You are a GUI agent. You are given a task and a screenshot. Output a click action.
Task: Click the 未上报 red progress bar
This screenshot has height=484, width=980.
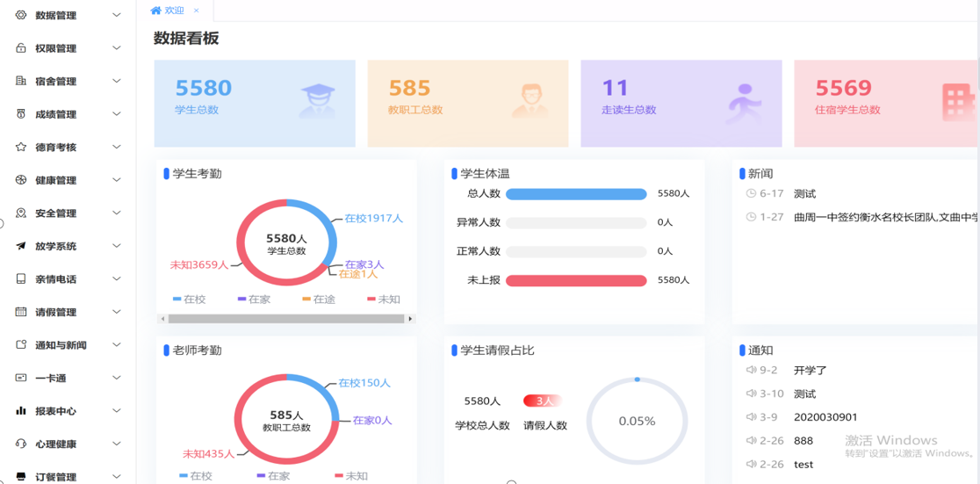coord(576,281)
